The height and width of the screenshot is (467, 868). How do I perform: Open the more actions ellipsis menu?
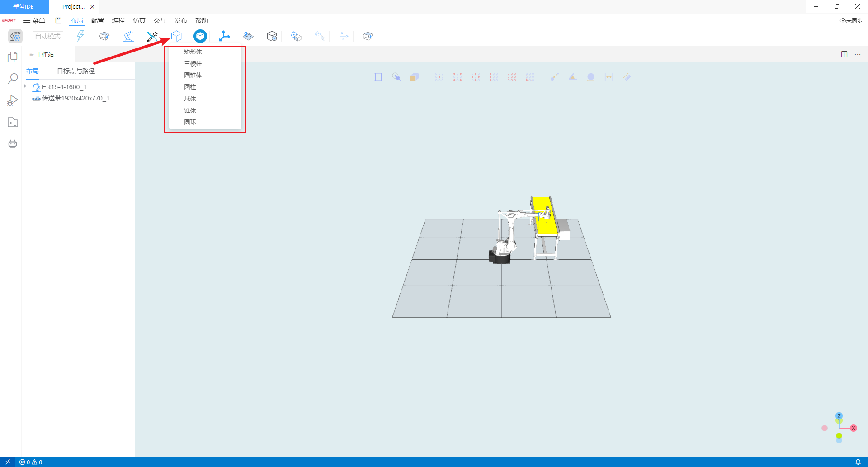(858, 54)
